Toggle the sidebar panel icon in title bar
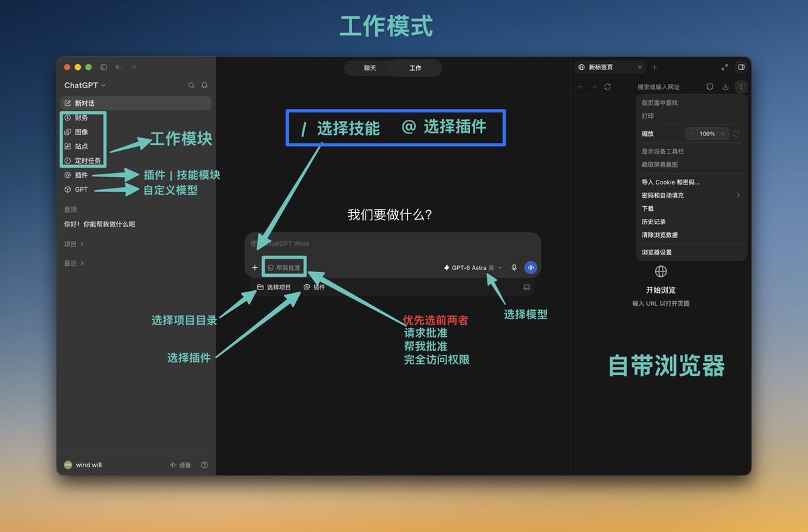Screen dimensions: 808x532 click(104, 67)
